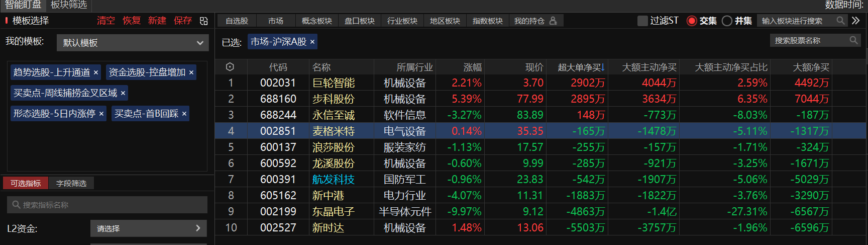Screen dimensions: 868x245
Task: Click stock code 688160
Action: [x=278, y=99]
